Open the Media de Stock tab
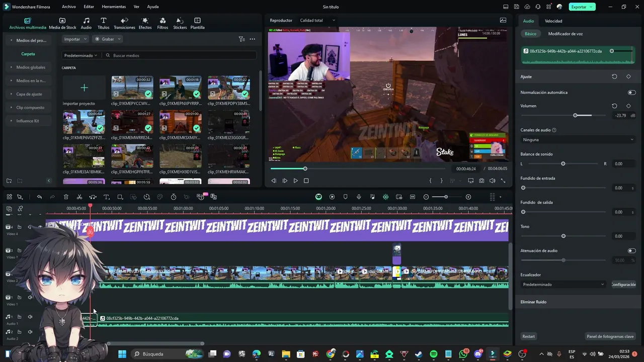 click(62, 23)
